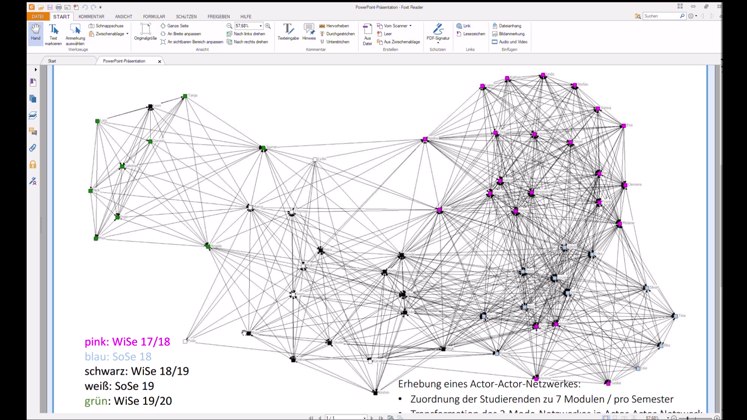The image size is (747, 420).
Task: Open the zoom percentage dropdown
Action: tap(261, 26)
